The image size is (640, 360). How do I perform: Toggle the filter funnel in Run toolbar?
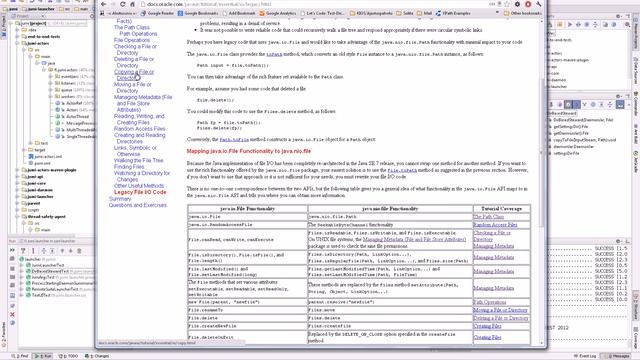(x=23, y=251)
